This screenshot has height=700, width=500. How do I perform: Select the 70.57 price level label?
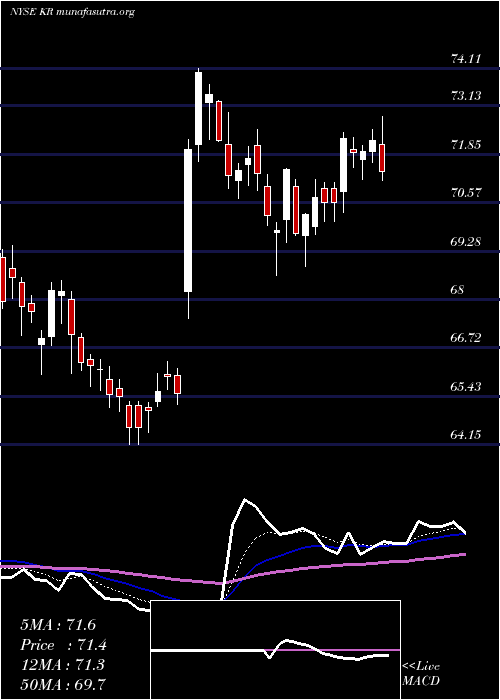(x=466, y=193)
